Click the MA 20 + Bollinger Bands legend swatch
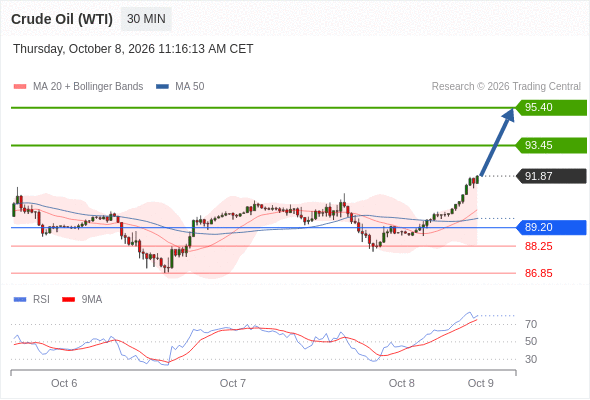 point(20,87)
